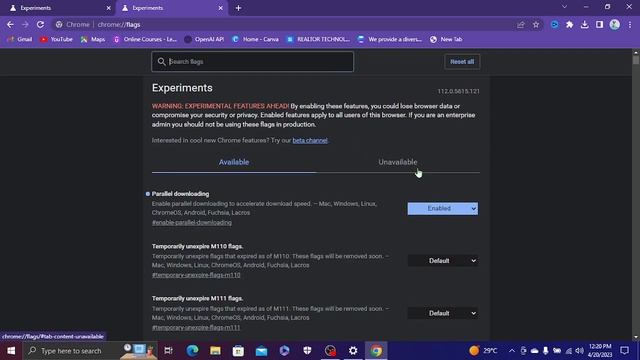Reload the chrome://flags page
640x360 pixels.
tap(40, 24)
